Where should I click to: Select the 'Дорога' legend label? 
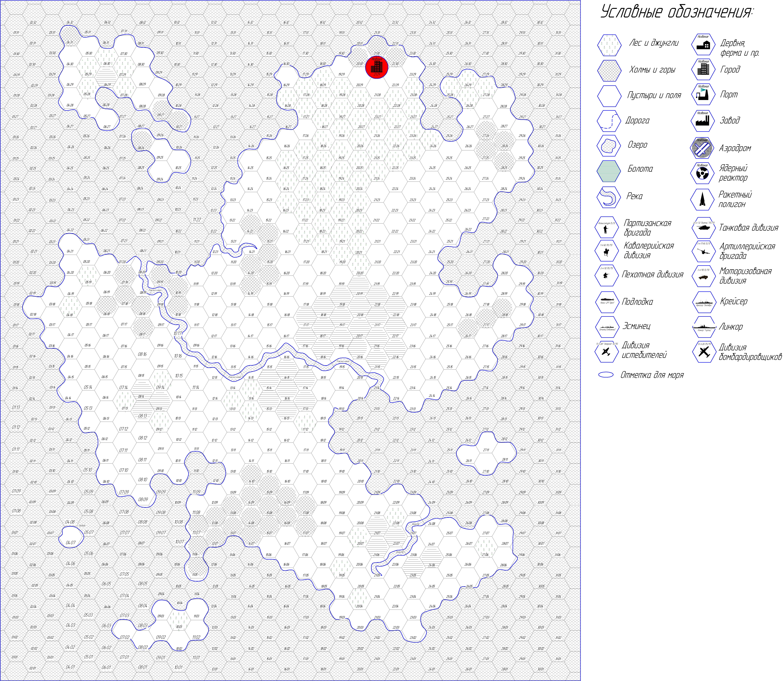[637, 121]
